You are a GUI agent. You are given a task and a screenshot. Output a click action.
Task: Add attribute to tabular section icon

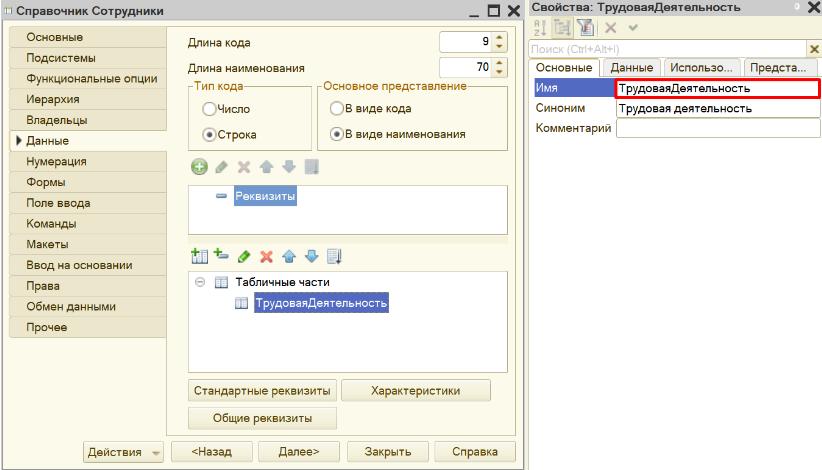[x=221, y=255]
